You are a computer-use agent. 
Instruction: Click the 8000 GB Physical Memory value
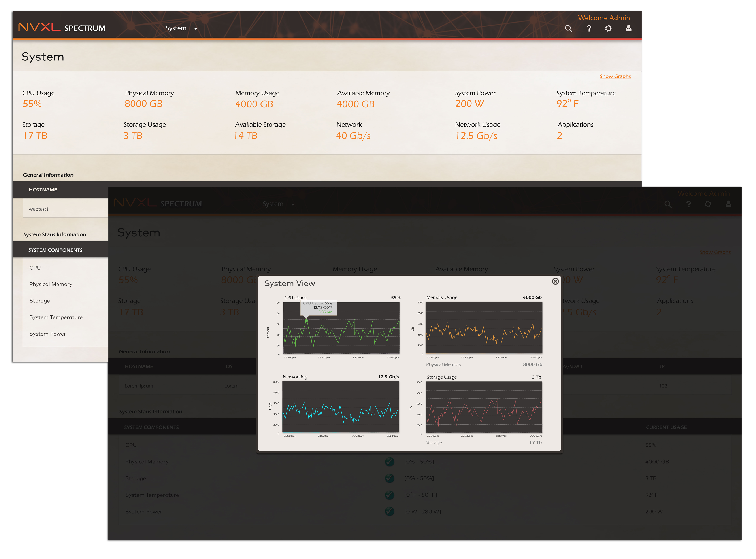click(143, 104)
